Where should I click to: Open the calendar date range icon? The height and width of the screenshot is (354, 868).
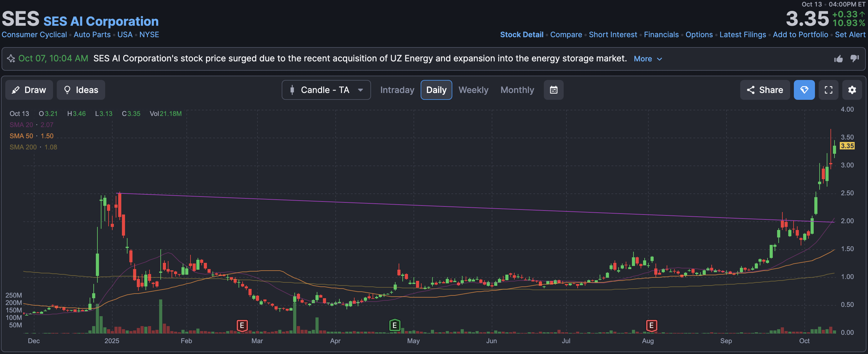[553, 90]
